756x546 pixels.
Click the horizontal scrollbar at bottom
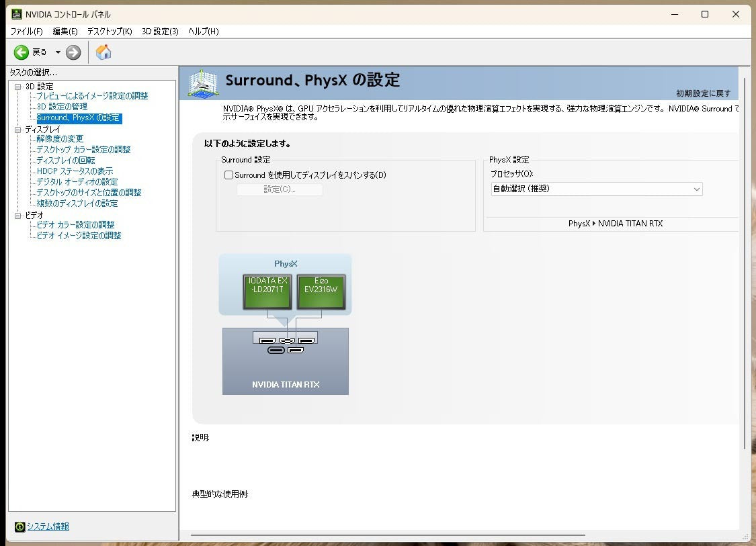click(388, 535)
